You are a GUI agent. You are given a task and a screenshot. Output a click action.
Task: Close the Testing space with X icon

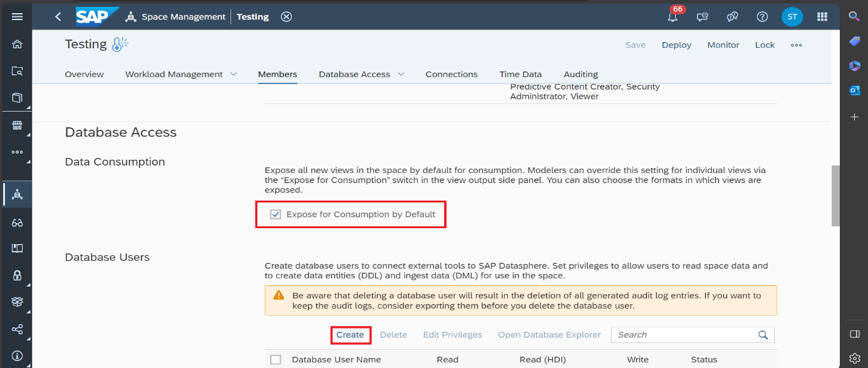(x=286, y=17)
